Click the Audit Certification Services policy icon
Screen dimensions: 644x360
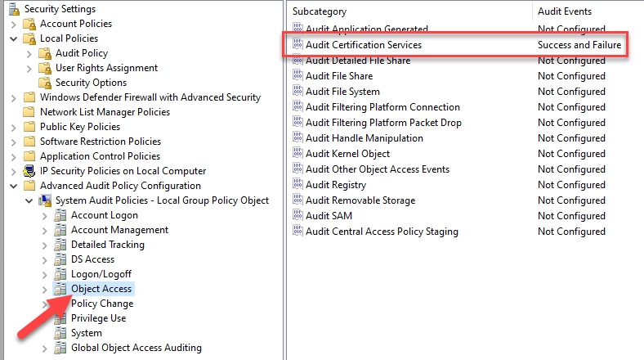[297, 45]
